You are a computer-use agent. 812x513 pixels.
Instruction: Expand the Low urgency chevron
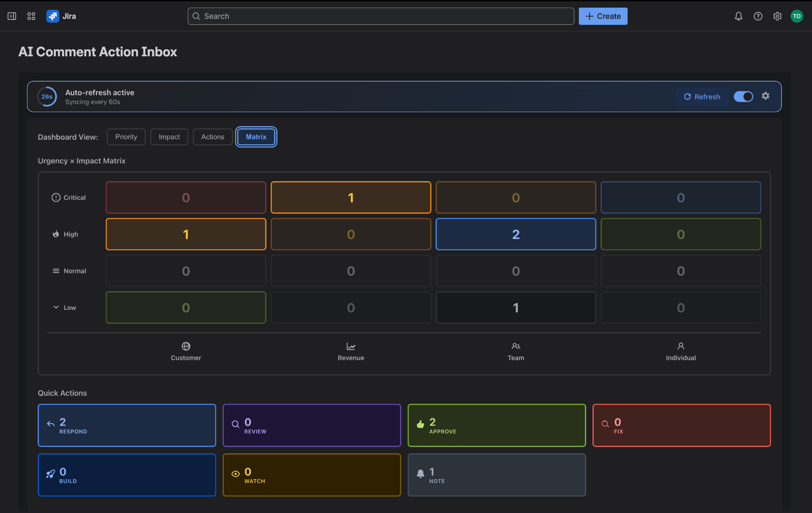coord(56,307)
